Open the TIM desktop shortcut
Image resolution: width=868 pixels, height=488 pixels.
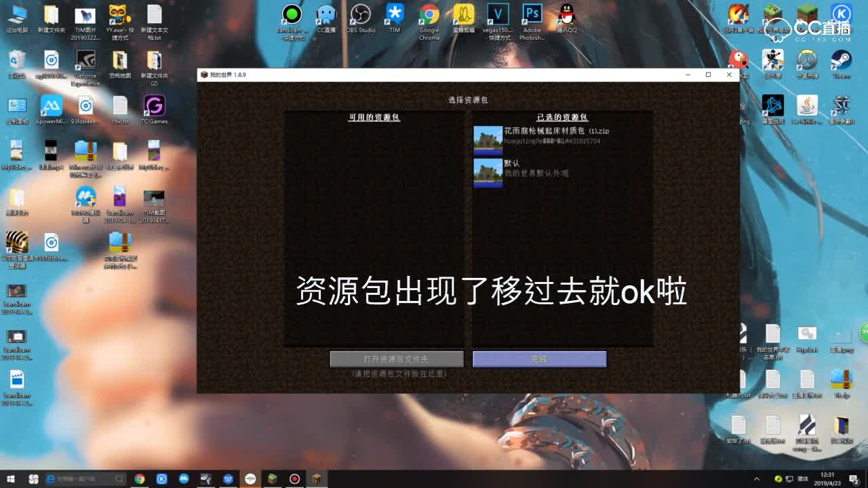(395, 19)
